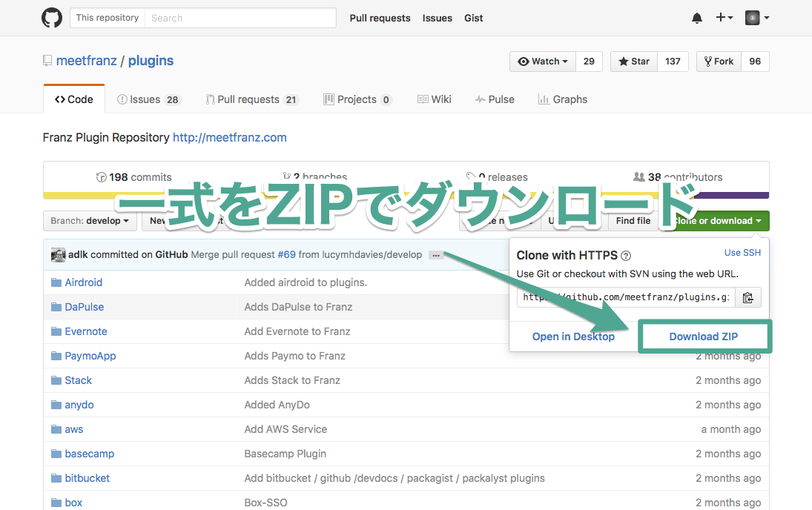The height and width of the screenshot is (510, 812).
Task: Open pull request #69 link
Action: tap(286, 255)
